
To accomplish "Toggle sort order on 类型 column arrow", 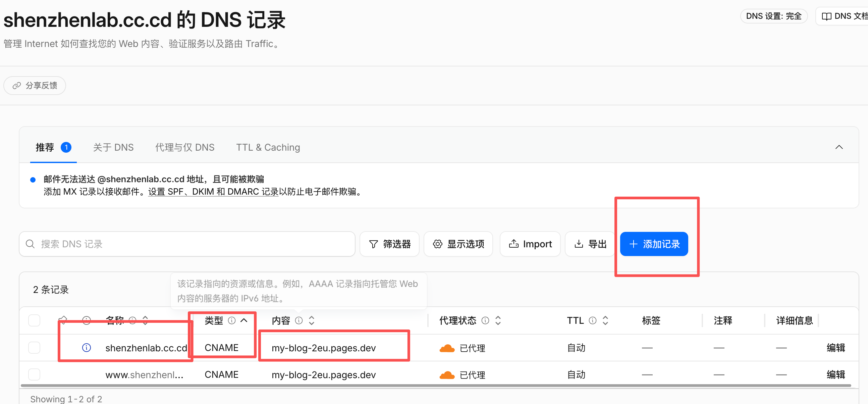I will click(x=244, y=320).
